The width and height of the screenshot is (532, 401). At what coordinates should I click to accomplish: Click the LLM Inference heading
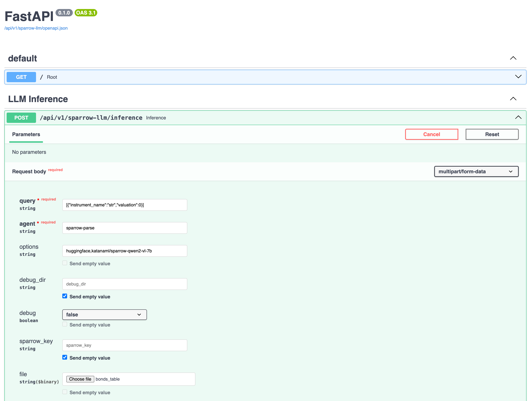point(38,99)
